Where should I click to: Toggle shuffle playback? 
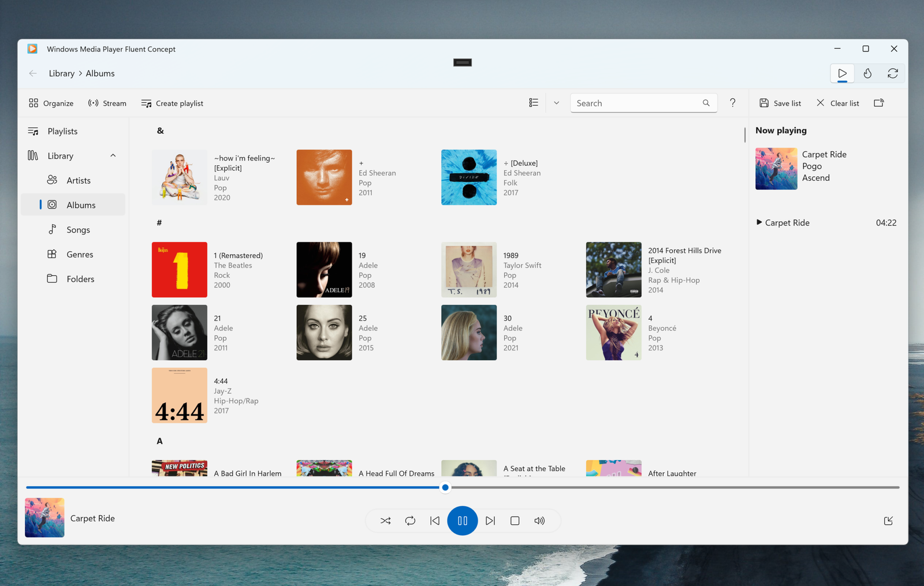pos(385,521)
